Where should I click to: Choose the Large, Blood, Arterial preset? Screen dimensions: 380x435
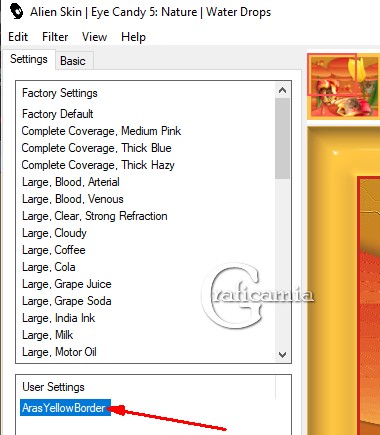tap(71, 182)
